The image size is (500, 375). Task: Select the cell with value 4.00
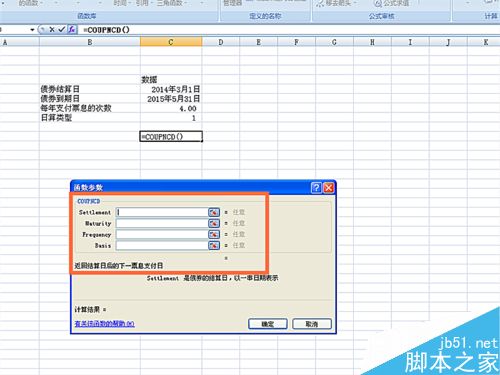[x=171, y=108]
